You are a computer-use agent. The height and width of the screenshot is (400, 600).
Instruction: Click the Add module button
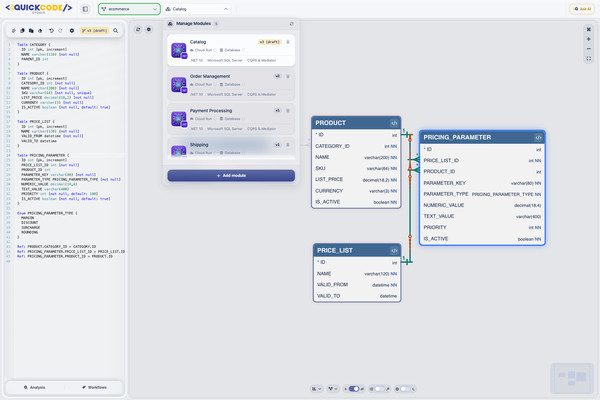(x=231, y=175)
